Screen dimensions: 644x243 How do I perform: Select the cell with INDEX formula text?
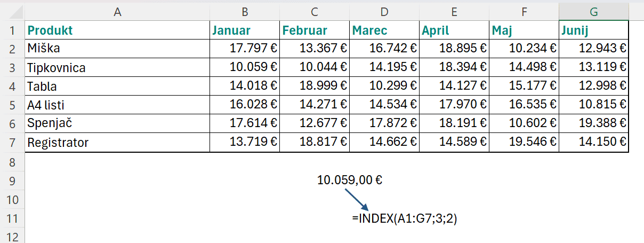click(384, 218)
